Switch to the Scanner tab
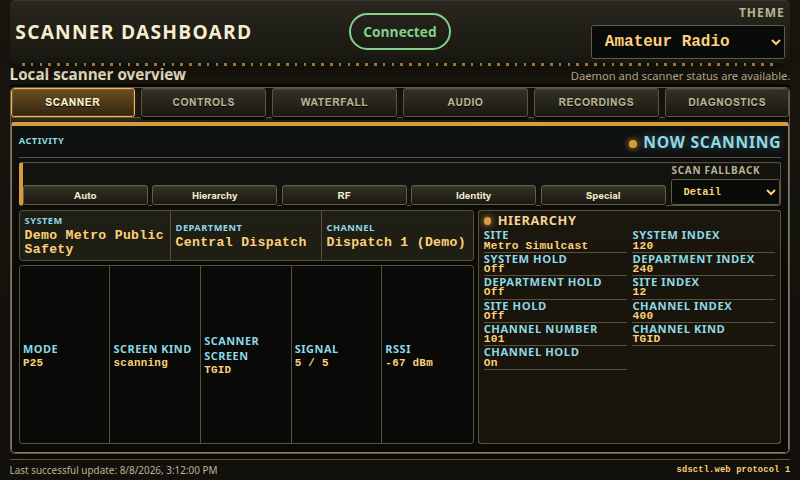This screenshot has height=480, width=800. click(73, 102)
